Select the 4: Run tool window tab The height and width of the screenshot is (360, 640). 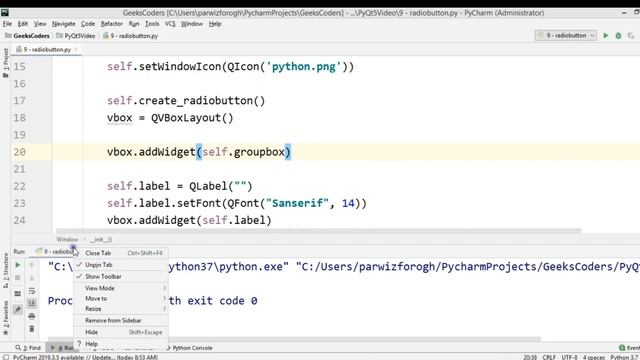tap(61, 348)
